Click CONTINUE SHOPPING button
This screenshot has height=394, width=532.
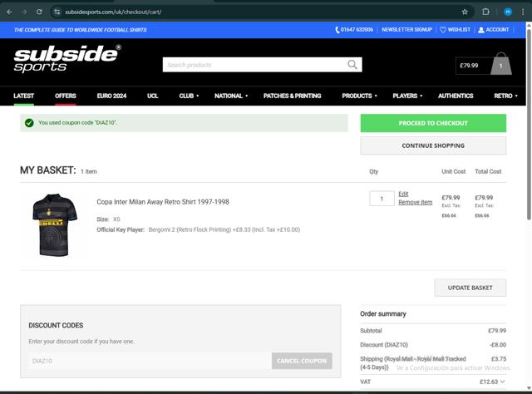433,145
